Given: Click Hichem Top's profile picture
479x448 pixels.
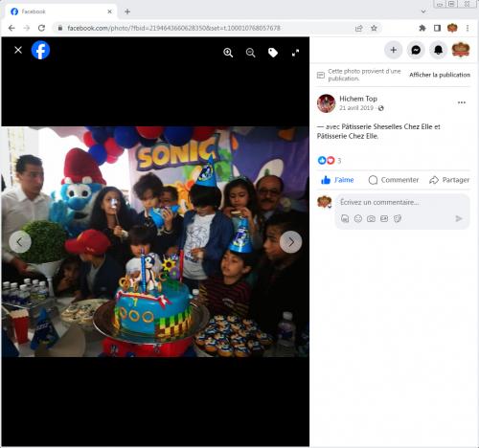Looking at the screenshot, I should 326,103.
